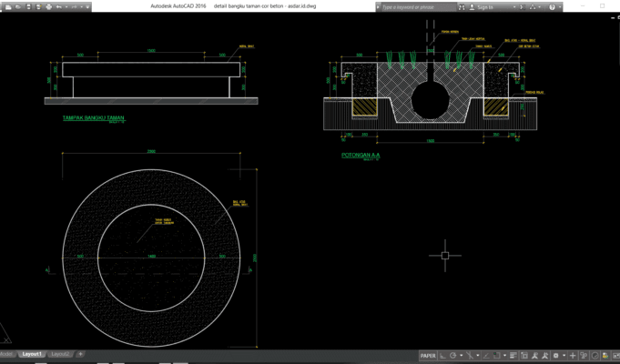Open the Help question mark dropdown arrow
The height and width of the screenshot is (364, 620).
click(560, 7)
